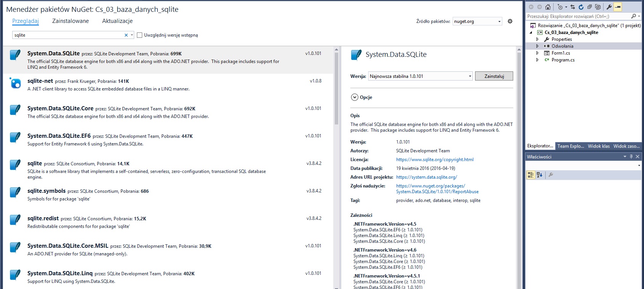Expand the Form1.cs node arrow
This screenshot has height=289, width=644.
pos(537,53)
